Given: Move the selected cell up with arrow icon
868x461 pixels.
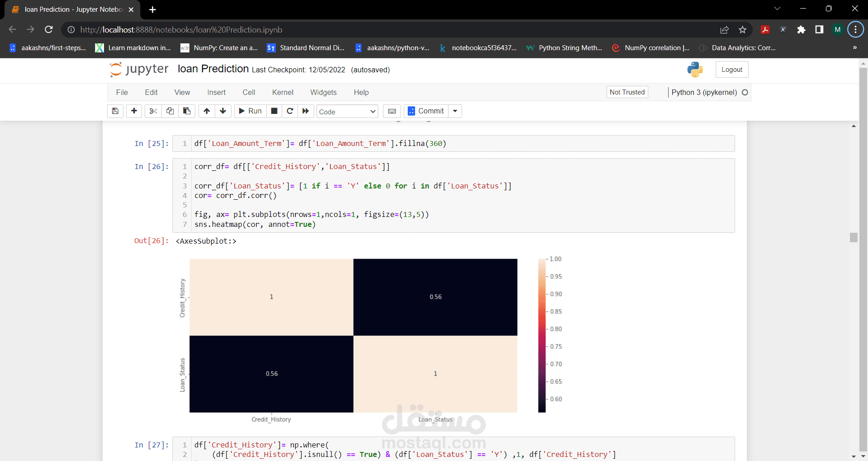Looking at the screenshot, I should (x=207, y=111).
